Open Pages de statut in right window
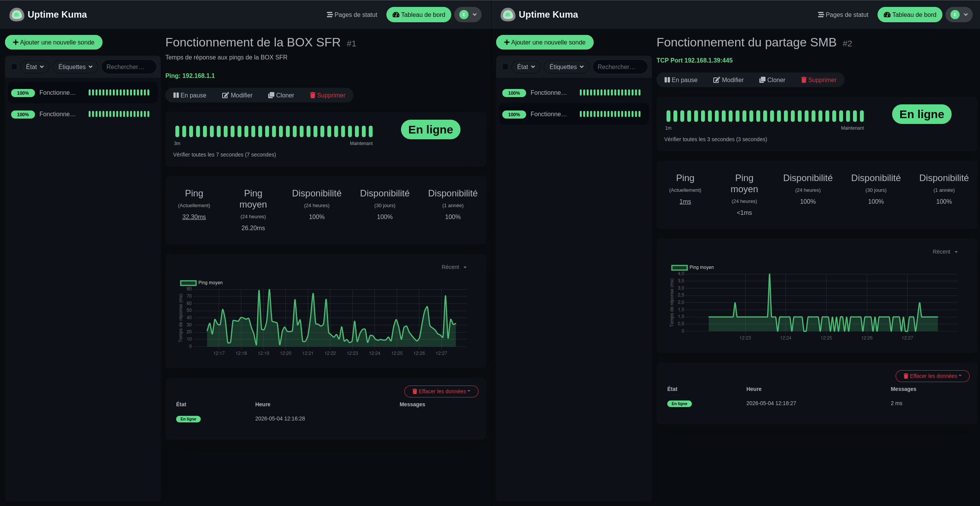Image resolution: width=980 pixels, height=506 pixels. click(x=843, y=15)
